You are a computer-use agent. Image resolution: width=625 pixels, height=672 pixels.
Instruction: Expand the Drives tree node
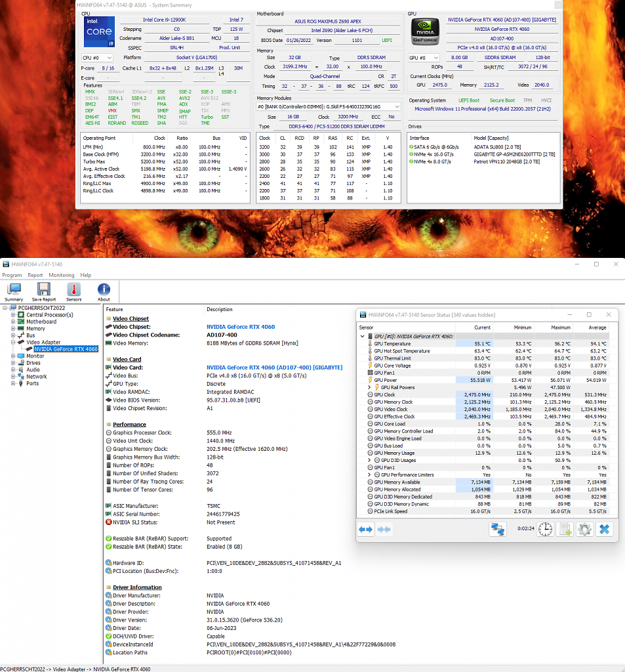point(13,362)
